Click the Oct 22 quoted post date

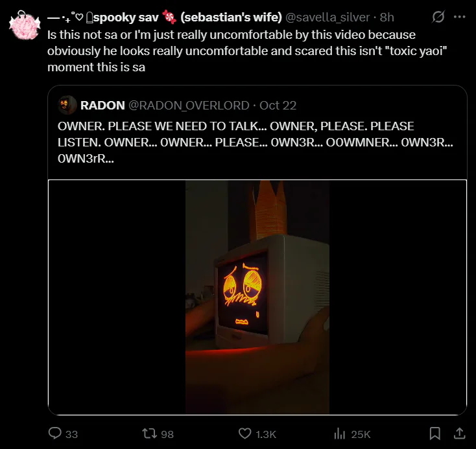click(278, 105)
